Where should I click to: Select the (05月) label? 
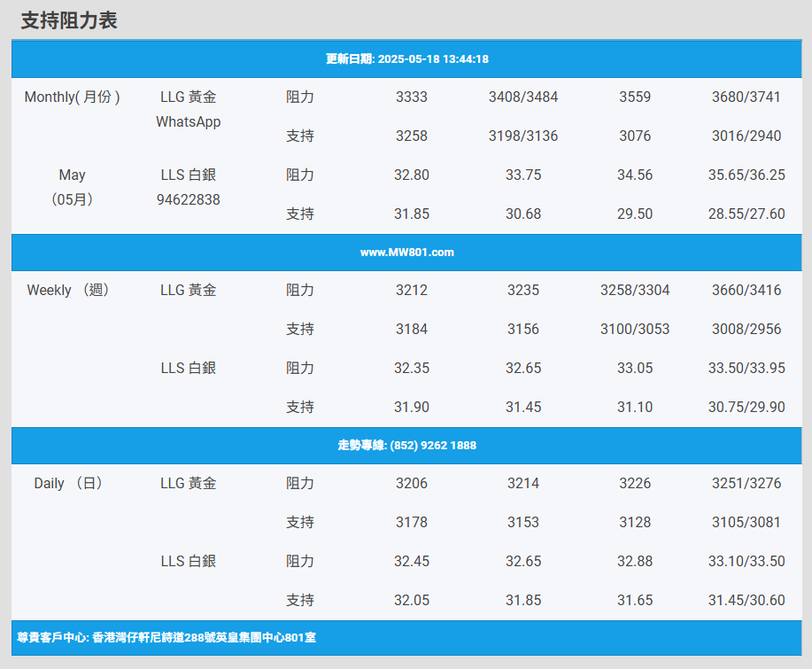click(x=72, y=199)
